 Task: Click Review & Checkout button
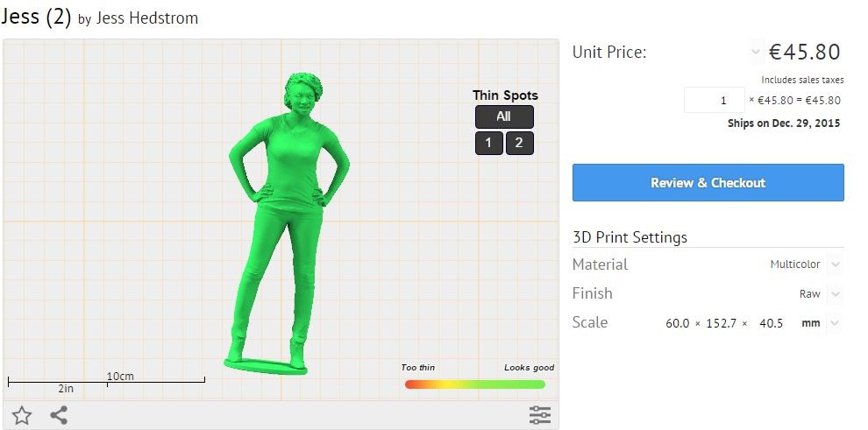click(708, 182)
